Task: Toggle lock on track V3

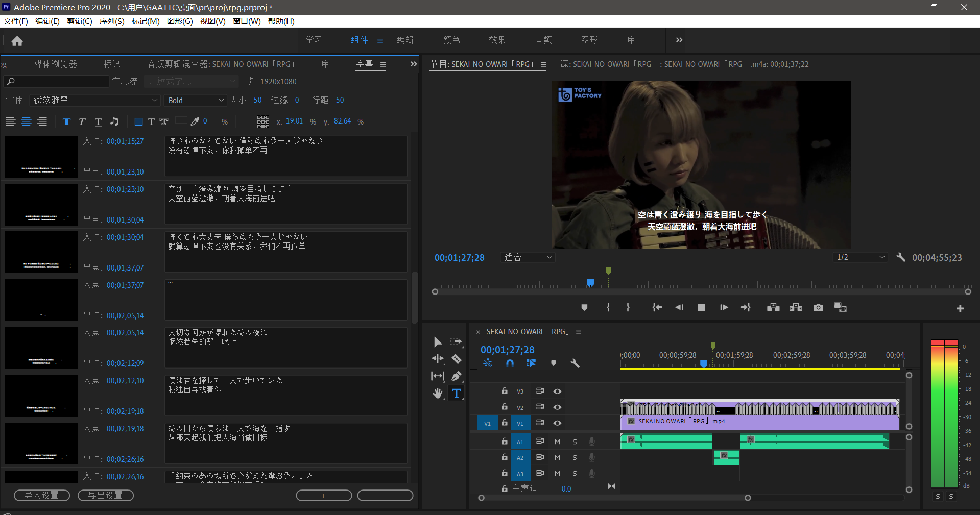Action: click(504, 391)
